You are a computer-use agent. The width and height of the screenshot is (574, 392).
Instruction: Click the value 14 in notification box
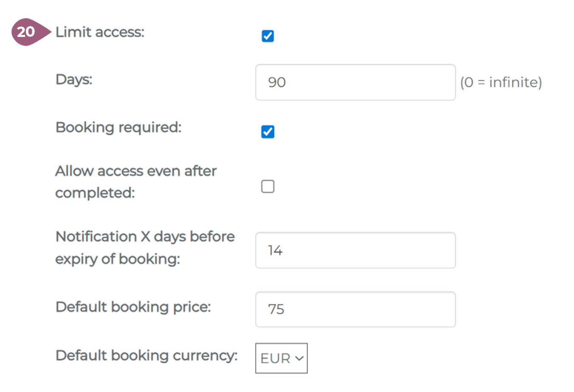(275, 251)
